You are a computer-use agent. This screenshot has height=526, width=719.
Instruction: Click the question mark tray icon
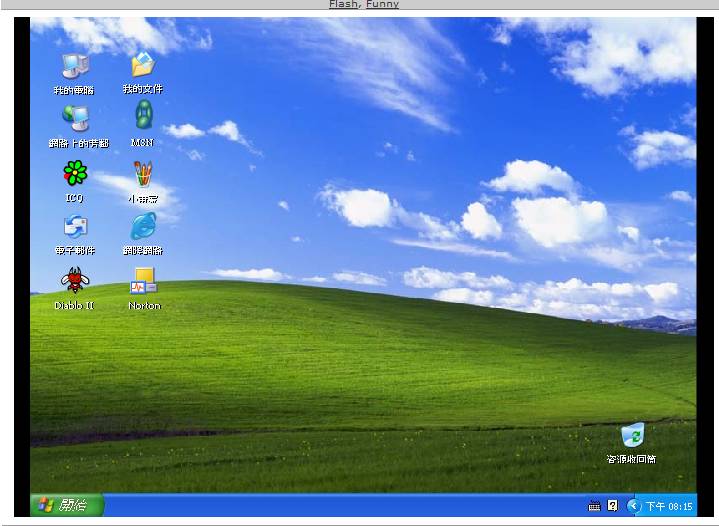click(613, 505)
